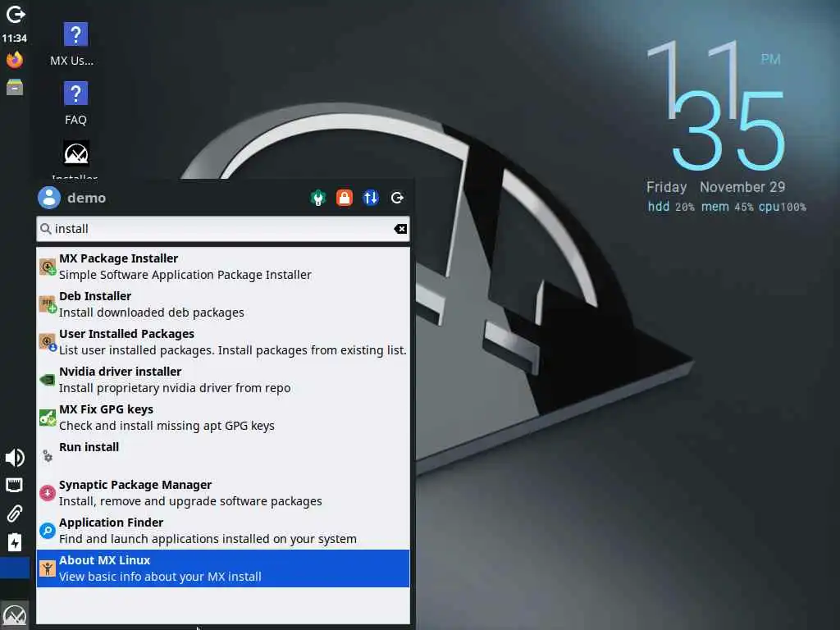Click the menu header log out icon

tap(397, 198)
